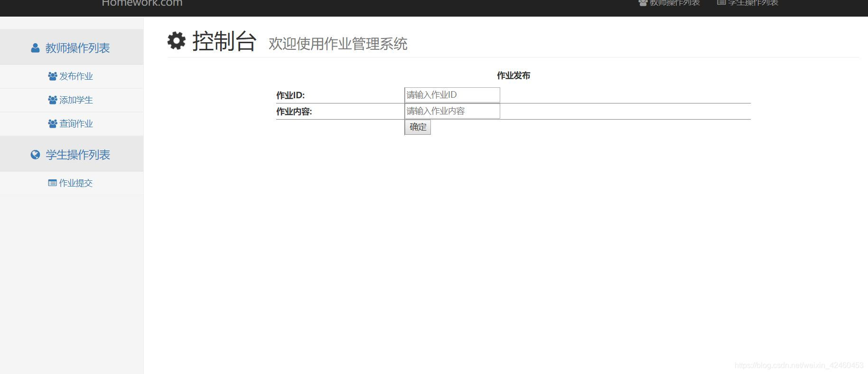Click the group icon next to 查询作业
The height and width of the screenshot is (374, 868).
[x=53, y=123]
